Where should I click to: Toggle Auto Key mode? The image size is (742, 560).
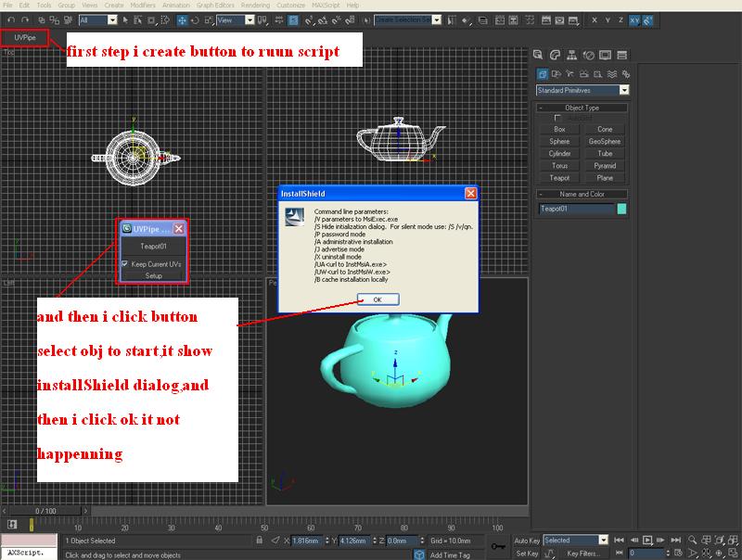point(527,541)
